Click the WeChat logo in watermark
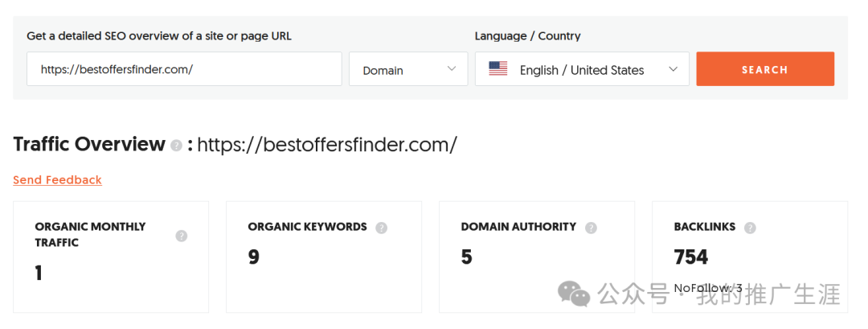Screen dimensions: 868x329 (574, 294)
